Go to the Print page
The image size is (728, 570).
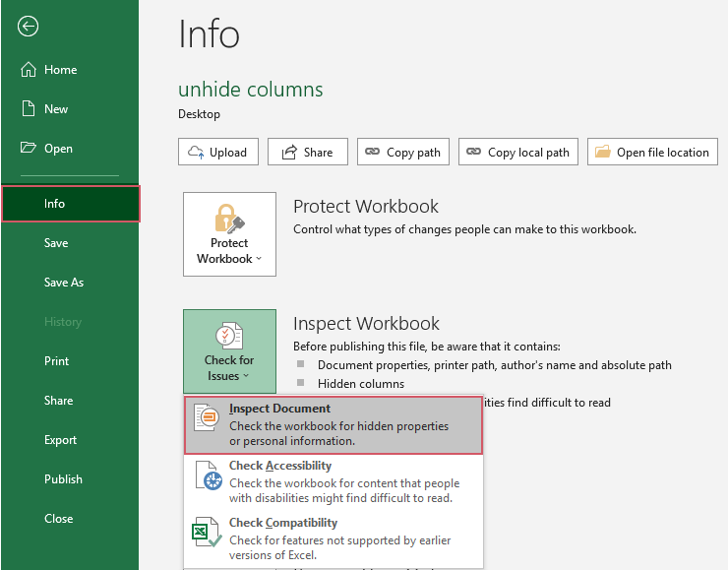(57, 361)
